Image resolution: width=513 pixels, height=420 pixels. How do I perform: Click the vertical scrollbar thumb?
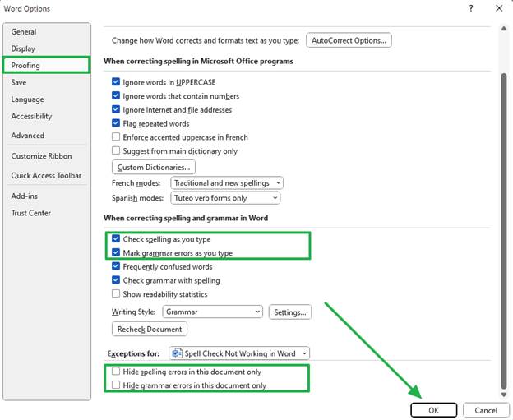(504, 232)
